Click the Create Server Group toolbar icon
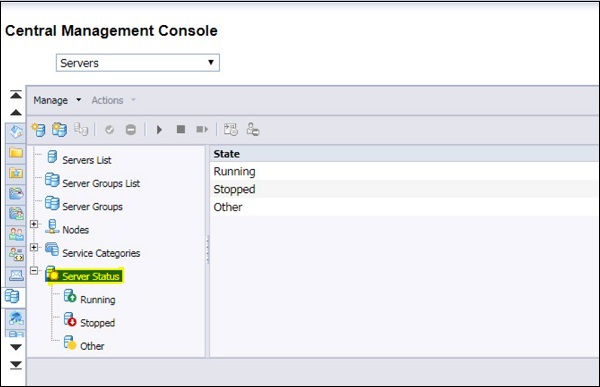The image size is (600, 387). point(59,129)
